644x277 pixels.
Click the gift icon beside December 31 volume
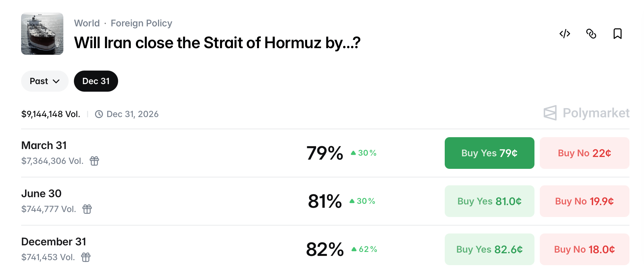(86, 257)
